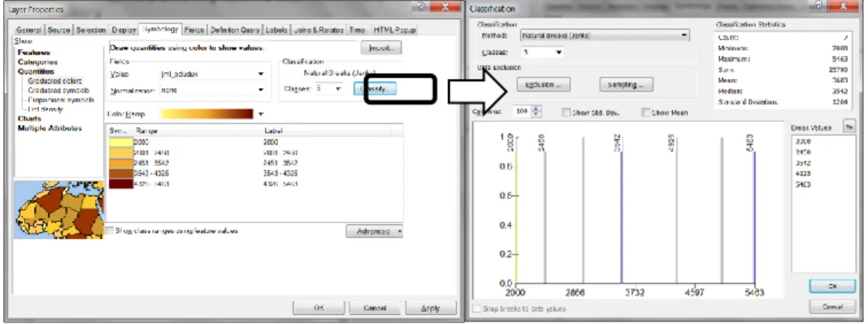The width and height of the screenshot is (868, 324).
Task: Open the Definition Query tab
Action: (x=235, y=30)
